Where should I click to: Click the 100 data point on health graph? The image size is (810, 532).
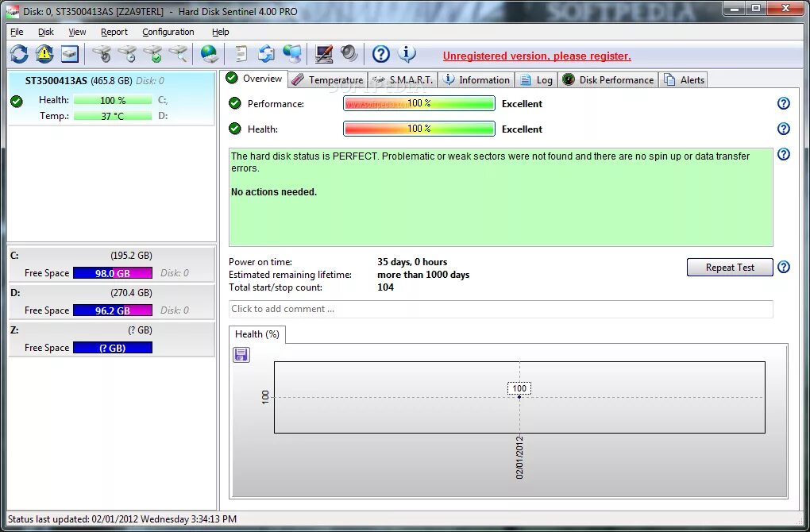pos(519,397)
